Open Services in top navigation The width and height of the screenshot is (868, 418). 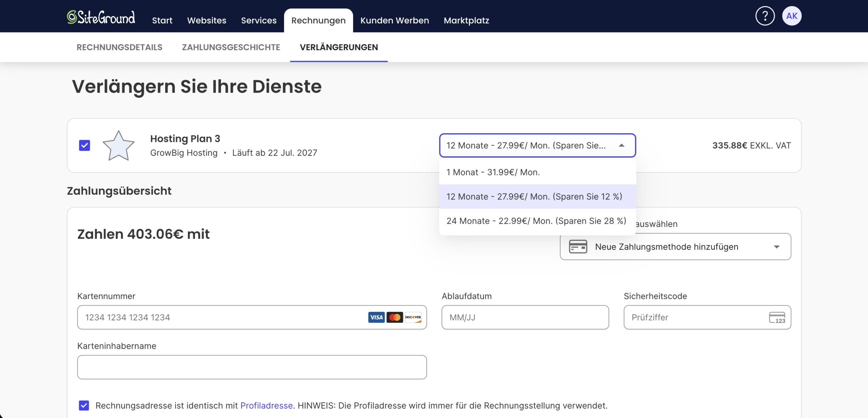pos(259,20)
